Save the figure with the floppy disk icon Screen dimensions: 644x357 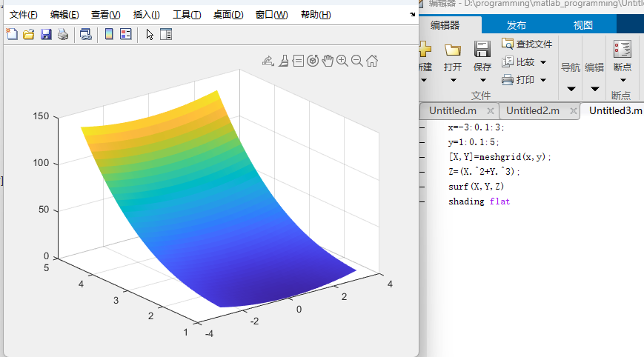pos(46,34)
